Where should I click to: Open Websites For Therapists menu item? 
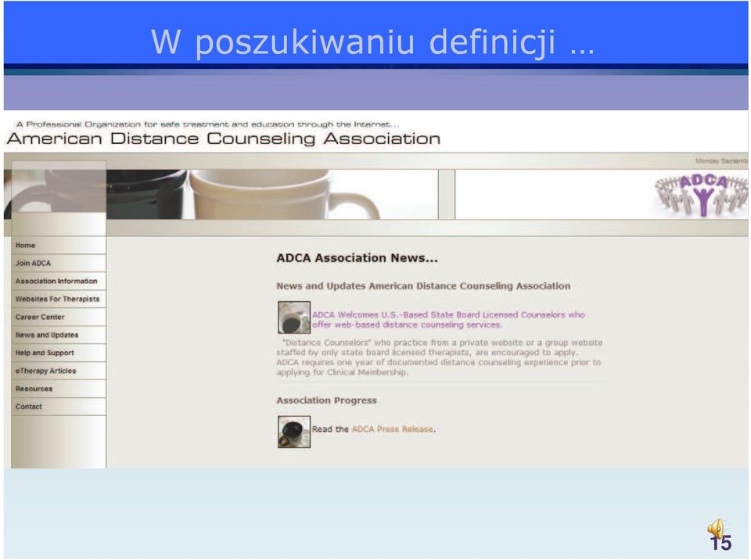coord(59,299)
